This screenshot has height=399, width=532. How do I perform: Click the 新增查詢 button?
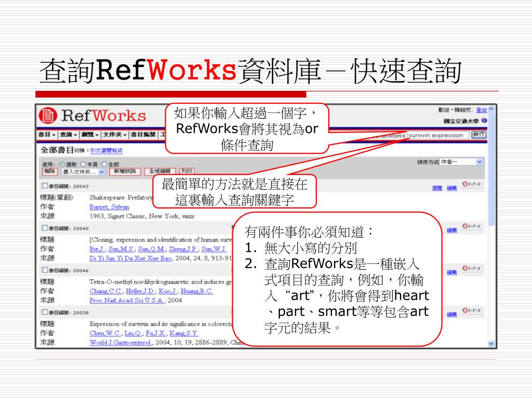coord(125,171)
